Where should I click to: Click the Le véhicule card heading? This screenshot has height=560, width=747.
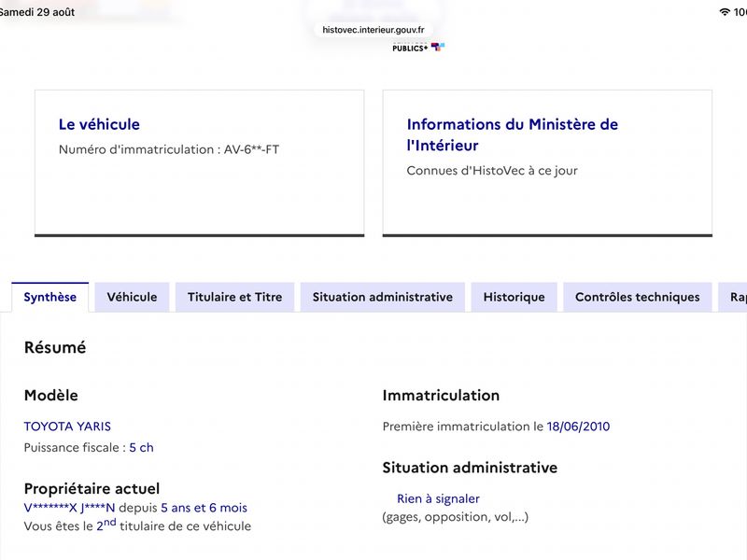point(99,124)
